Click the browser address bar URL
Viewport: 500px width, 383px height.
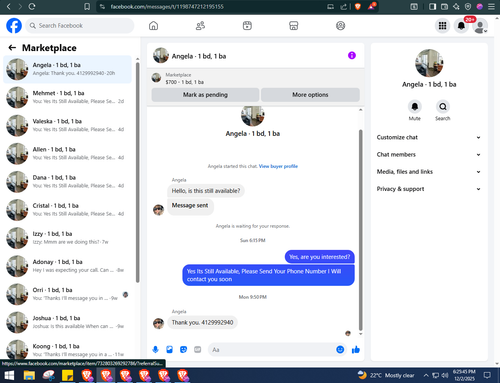(x=167, y=7)
